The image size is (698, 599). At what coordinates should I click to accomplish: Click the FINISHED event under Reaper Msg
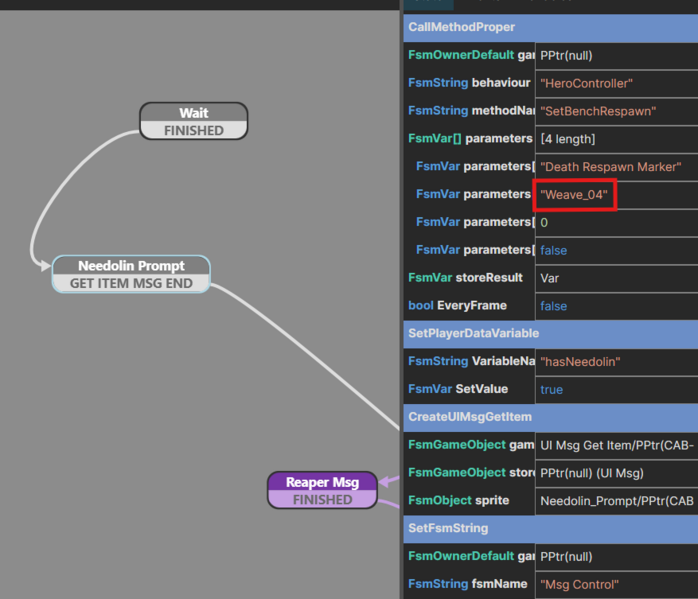321,499
